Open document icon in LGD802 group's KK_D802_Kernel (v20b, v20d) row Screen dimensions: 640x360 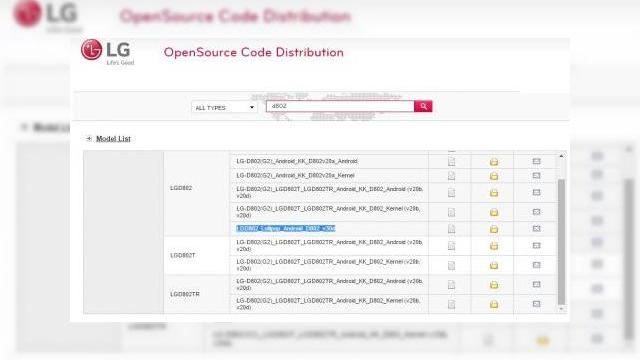coord(451,212)
